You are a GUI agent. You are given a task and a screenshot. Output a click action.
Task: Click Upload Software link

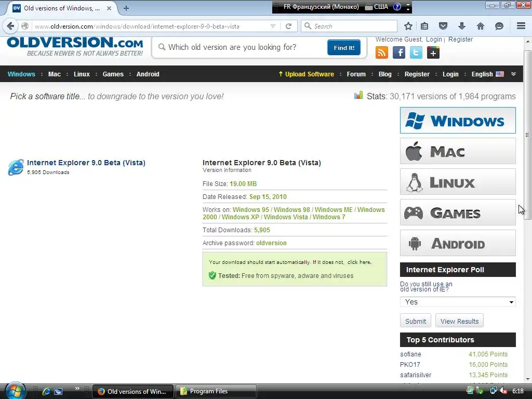307,74
